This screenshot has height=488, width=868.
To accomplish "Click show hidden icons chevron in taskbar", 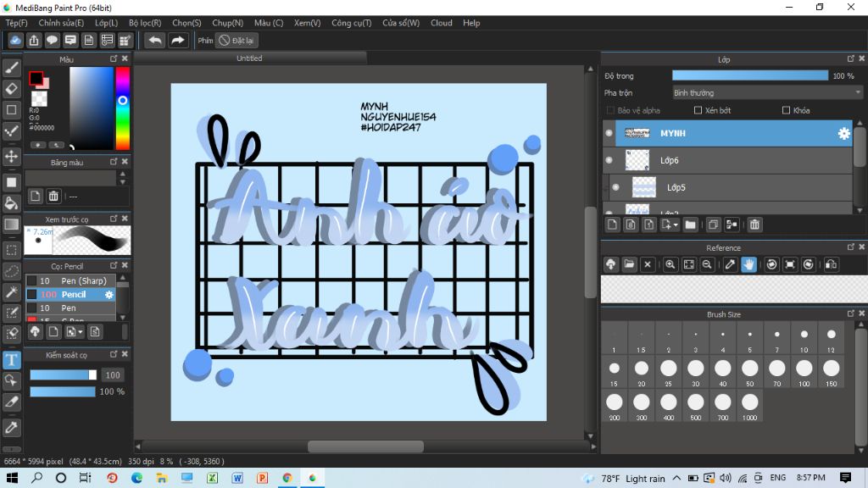I will (676, 478).
